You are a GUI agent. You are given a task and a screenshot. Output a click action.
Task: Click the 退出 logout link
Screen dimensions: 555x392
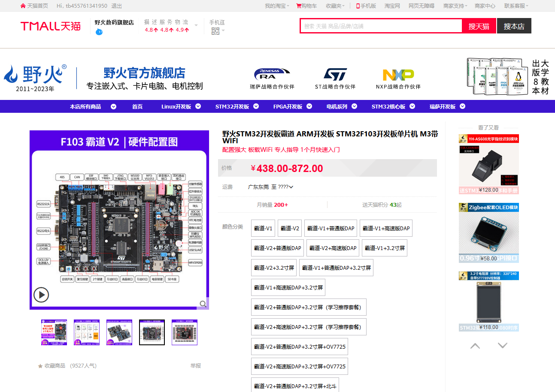(117, 6)
